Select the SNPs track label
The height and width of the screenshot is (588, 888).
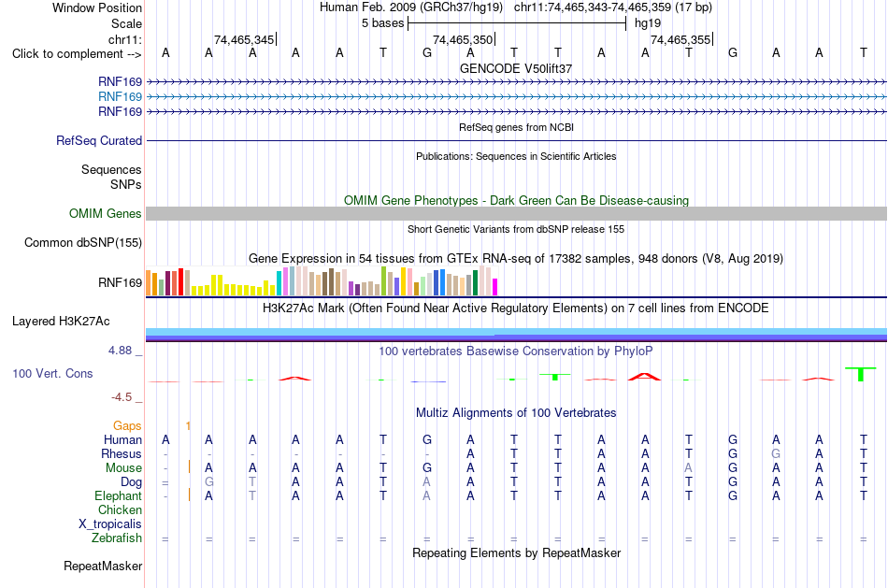tap(126, 184)
